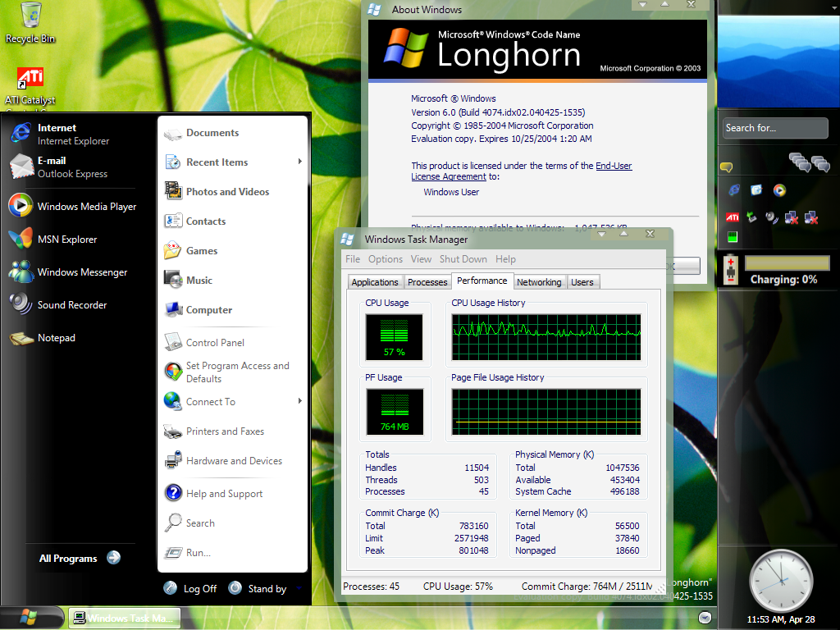The image size is (840, 630).
Task: Select ATI Catalyst desktop shortcut
Action: (30, 87)
